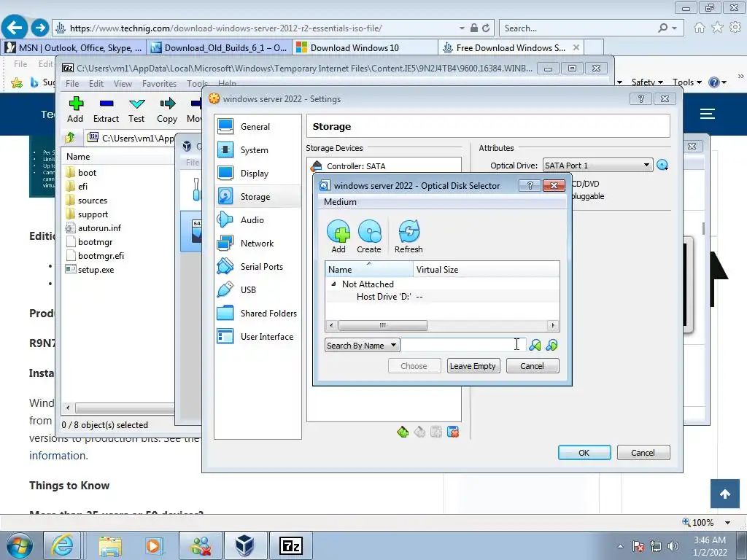Open the Optical Drive SATA Port dropdown
The height and width of the screenshot is (560, 747).
(597, 166)
